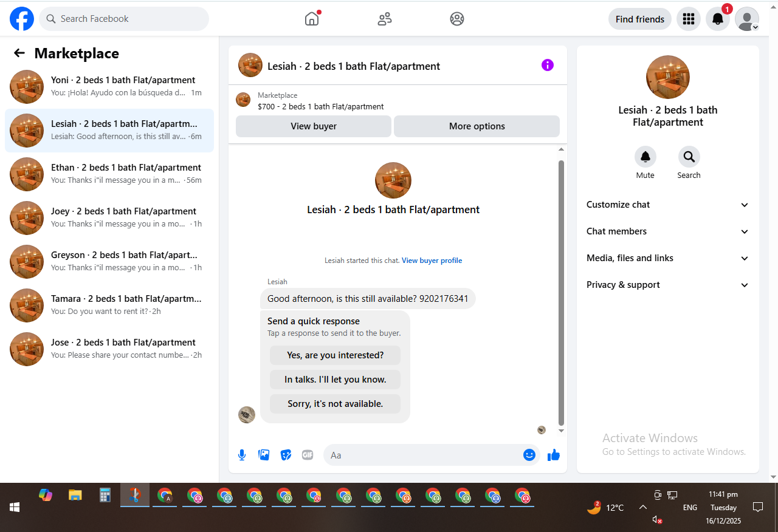Send a thumbs-up like
The image size is (778, 532).
pyautogui.click(x=554, y=455)
